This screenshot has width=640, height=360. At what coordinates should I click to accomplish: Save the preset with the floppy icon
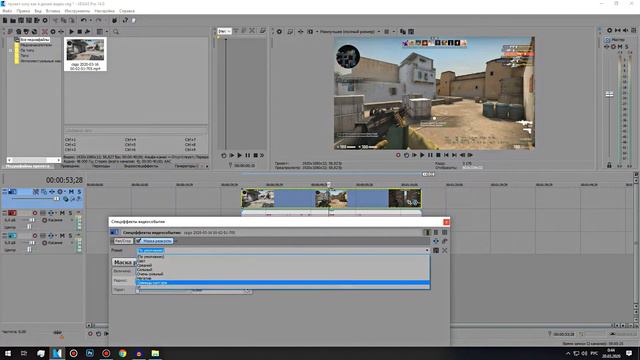pos(436,250)
